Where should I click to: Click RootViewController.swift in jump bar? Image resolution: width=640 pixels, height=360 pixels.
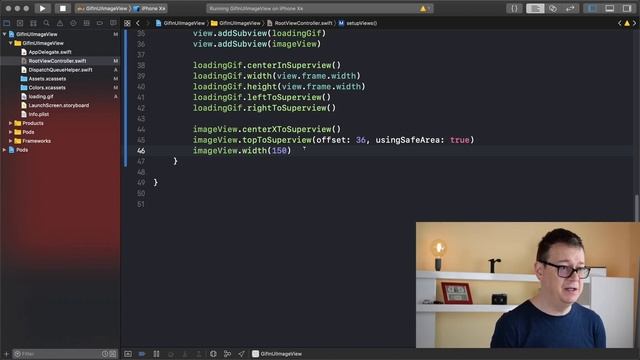pos(300,23)
